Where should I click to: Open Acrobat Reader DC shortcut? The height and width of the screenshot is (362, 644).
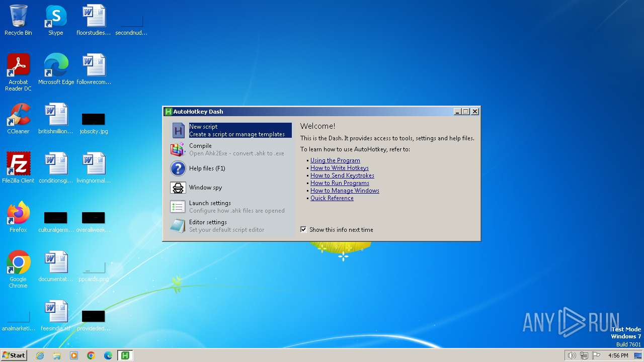[18, 65]
